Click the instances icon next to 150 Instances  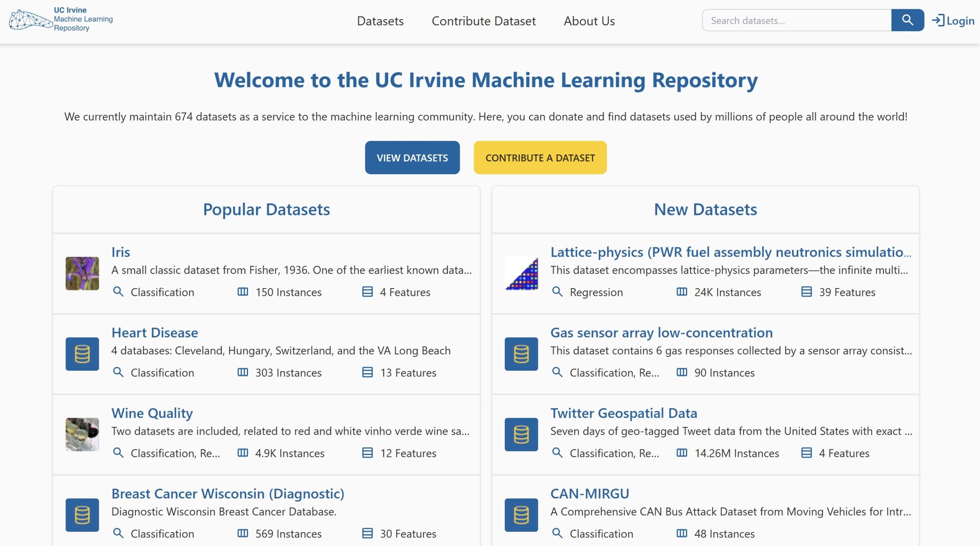coord(243,292)
